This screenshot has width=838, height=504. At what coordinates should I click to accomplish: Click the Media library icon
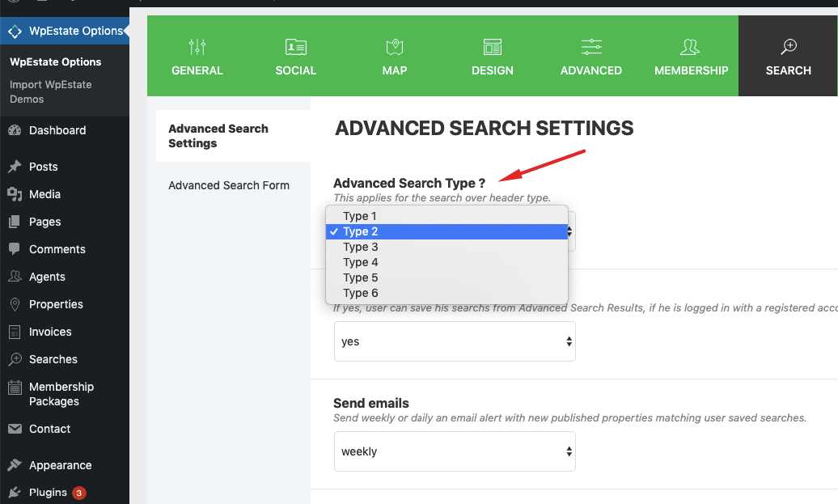pyautogui.click(x=15, y=194)
